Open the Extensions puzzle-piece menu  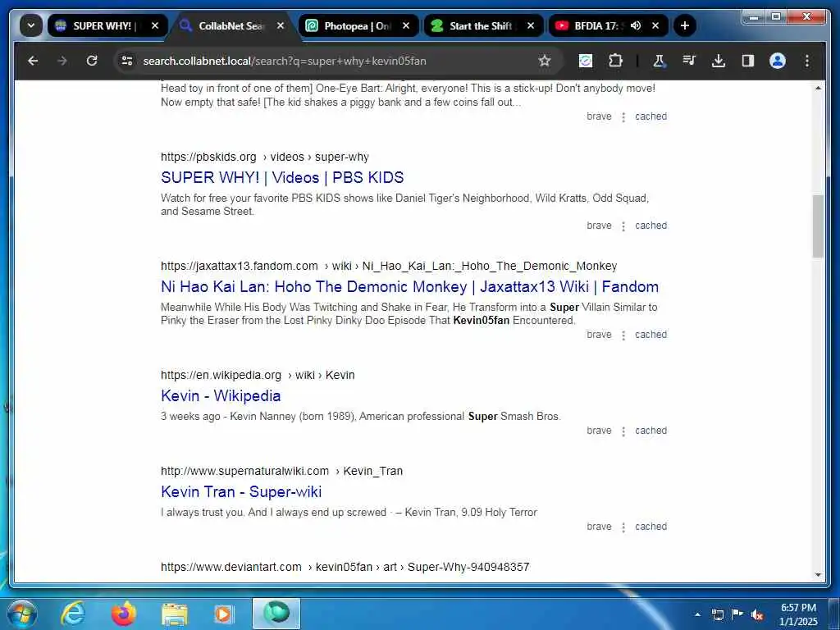pos(615,61)
